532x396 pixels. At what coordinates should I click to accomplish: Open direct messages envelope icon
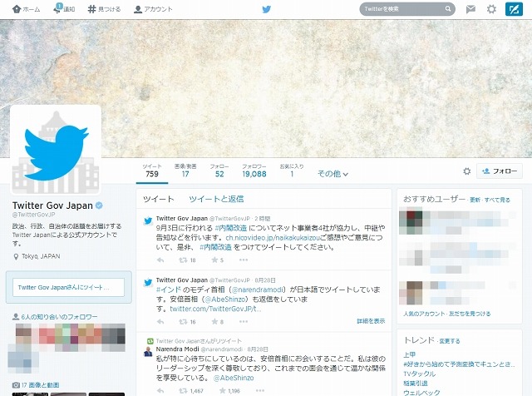pos(470,9)
